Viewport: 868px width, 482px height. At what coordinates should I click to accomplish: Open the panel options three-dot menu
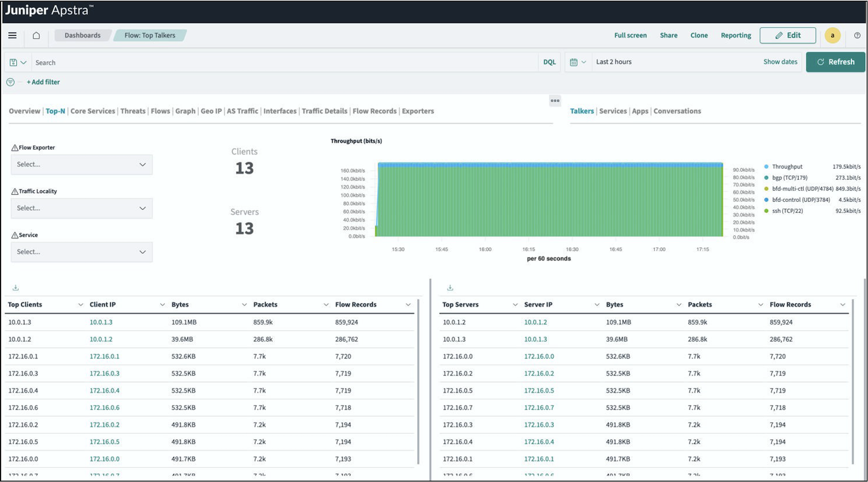pos(554,100)
